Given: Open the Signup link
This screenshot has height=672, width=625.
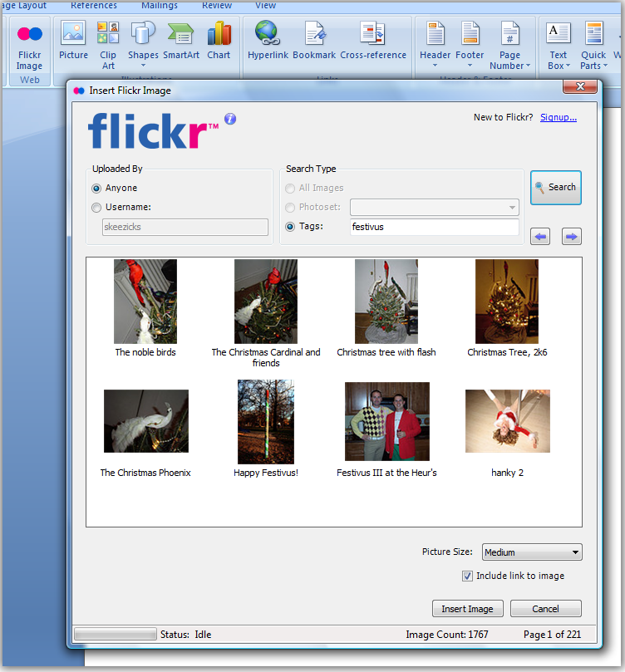Looking at the screenshot, I should 559,117.
